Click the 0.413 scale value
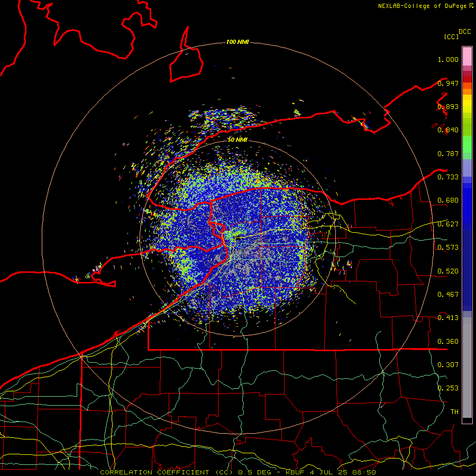The image size is (476, 476). pyautogui.click(x=448, y=318)
